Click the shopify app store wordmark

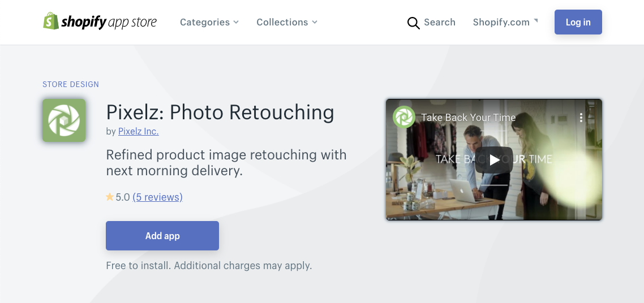tap(109, 22)
